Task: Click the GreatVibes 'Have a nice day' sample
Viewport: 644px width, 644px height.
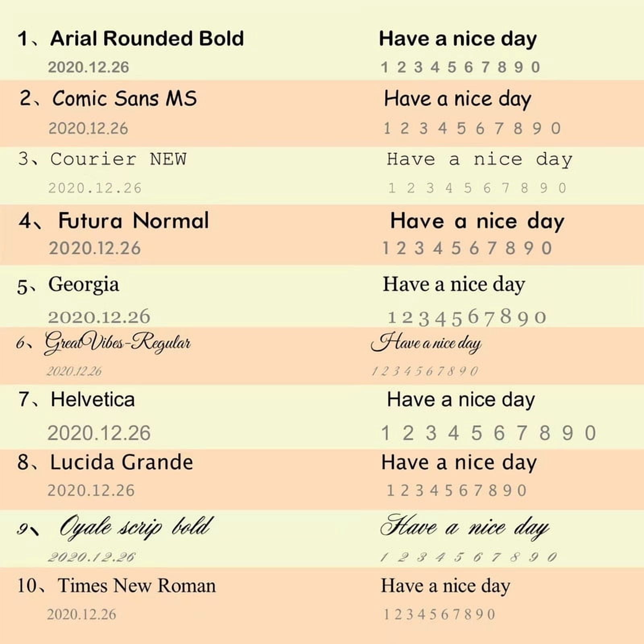Action: 426,343
